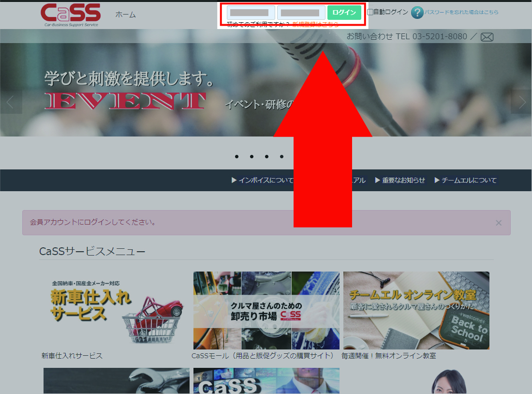Click お問い合わせ TEL 03-5201-8080 text

point(406,36)
